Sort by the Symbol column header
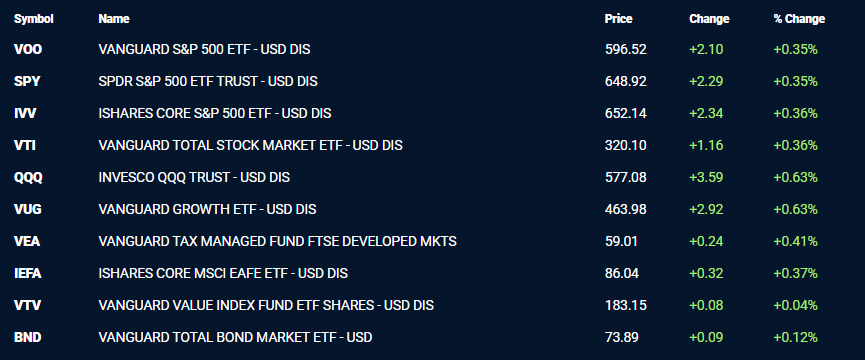This screenshot has height=360, width=865. click(x=34, y=19)
